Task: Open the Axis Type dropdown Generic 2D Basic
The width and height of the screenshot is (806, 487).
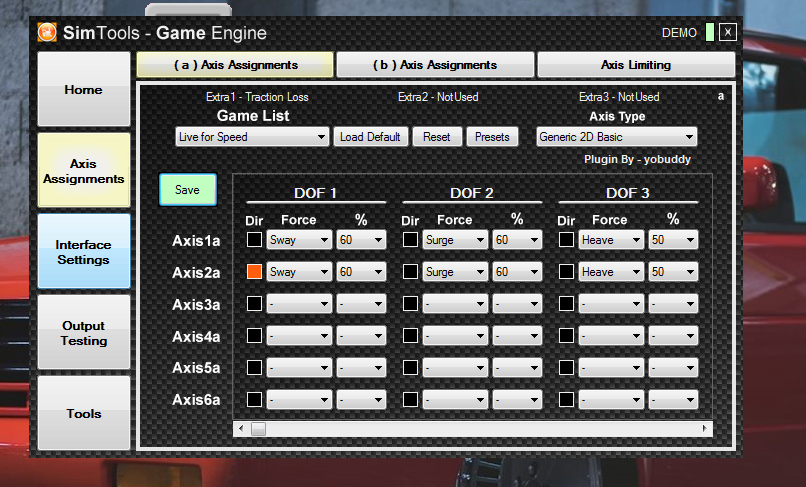Action: point(617,137)
